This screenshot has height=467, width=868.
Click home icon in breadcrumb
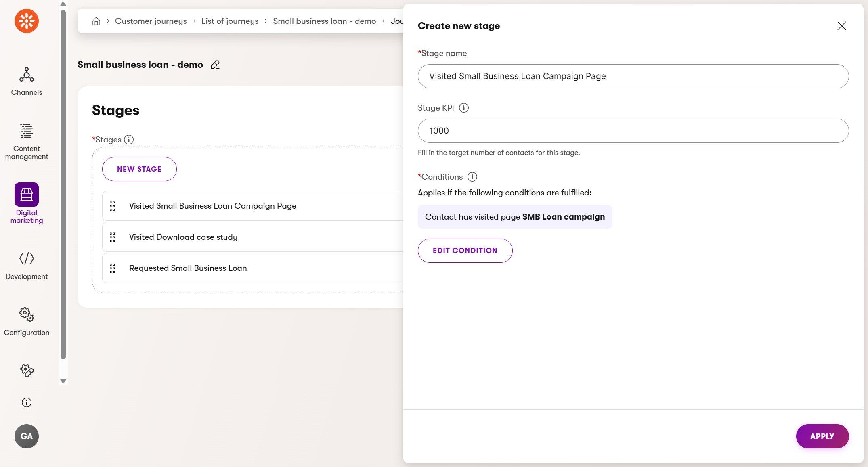[x=96, y=21]
